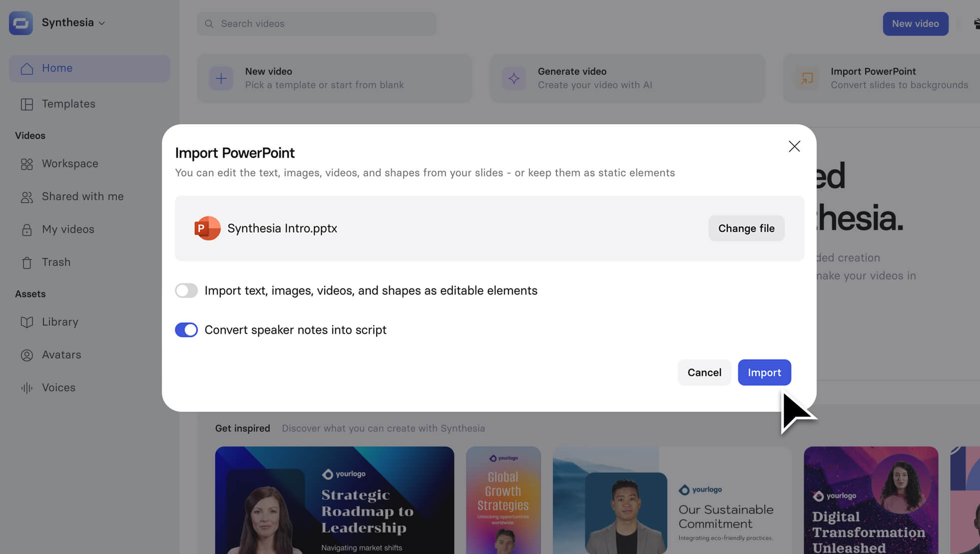The height and width of the screenshot is (554, 980).
Task: Go to Shared with me
Action: point(82,197)
